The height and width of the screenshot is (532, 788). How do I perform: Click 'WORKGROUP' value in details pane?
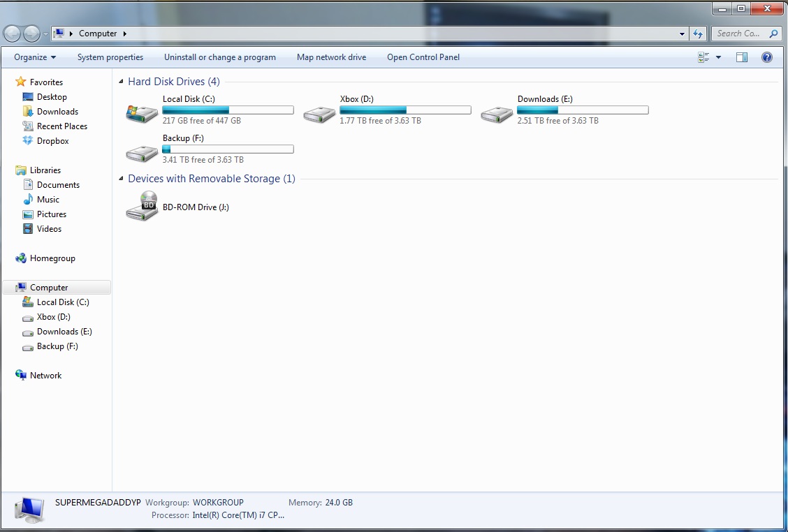[218, 503]
